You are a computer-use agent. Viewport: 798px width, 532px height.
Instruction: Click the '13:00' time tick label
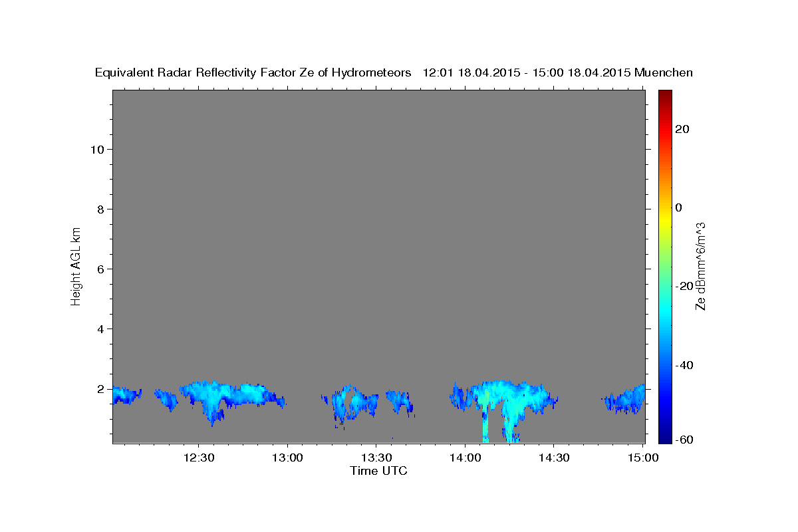coord(287,458)
